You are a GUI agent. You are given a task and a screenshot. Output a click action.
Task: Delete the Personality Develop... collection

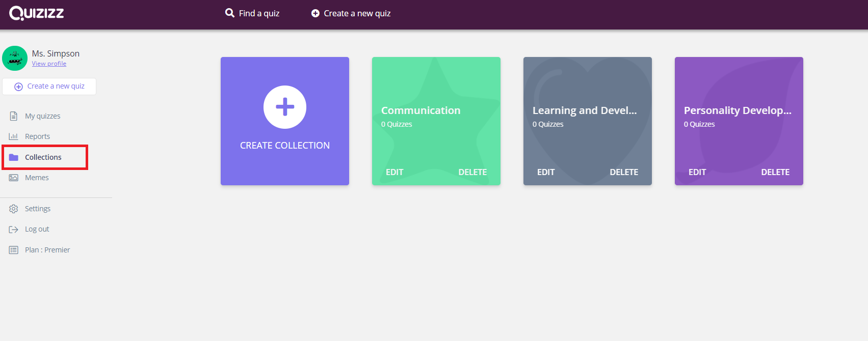[775, 172]
